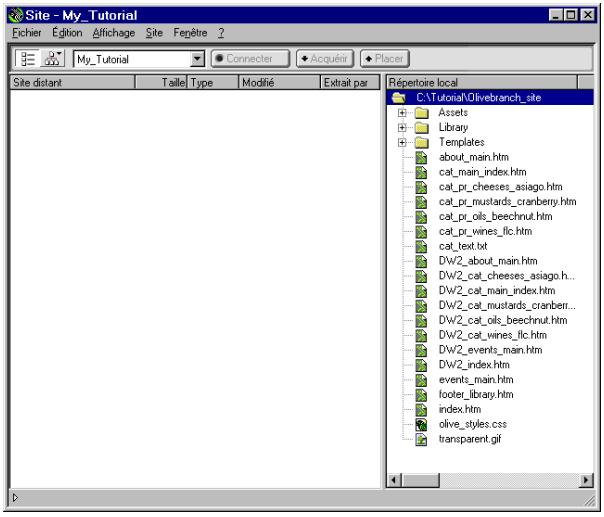This screenshot has width=604, height=517.
Task: Open the Site menu
Action: pos(154,33)
